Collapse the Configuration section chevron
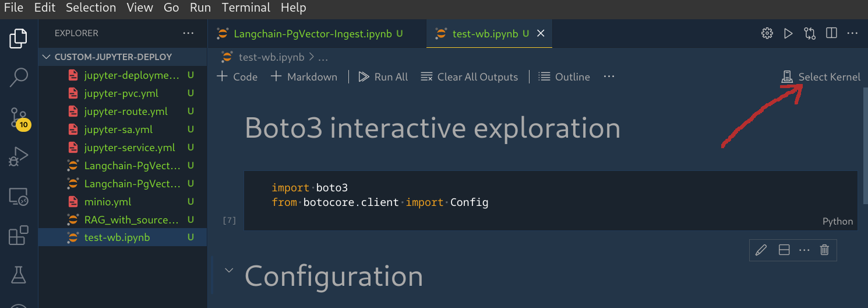 coord(229,270)
